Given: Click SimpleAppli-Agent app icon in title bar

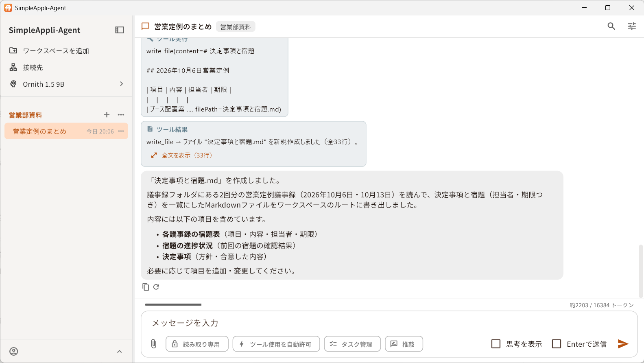Looking at the screenshot, I should (x=8, y=8).
